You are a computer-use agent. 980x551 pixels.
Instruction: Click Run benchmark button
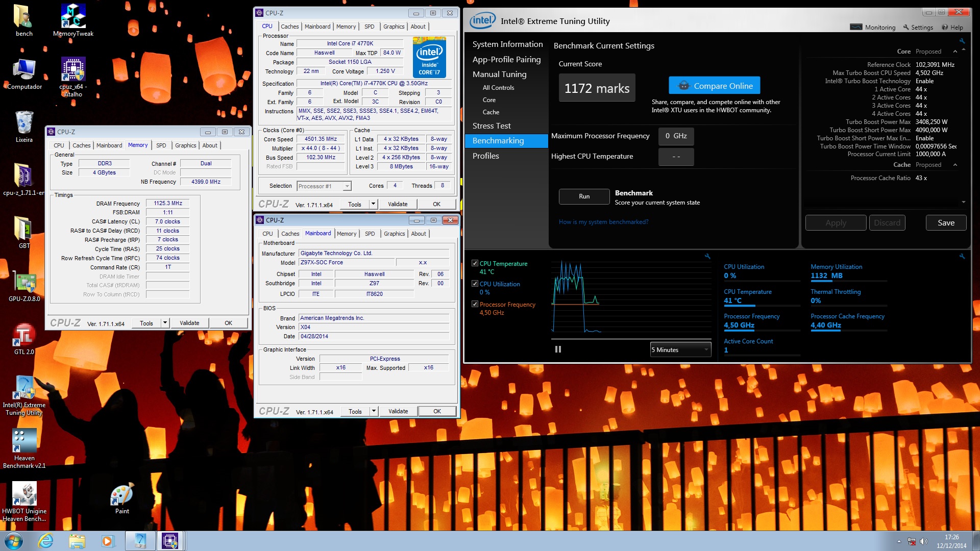[584, 196]
